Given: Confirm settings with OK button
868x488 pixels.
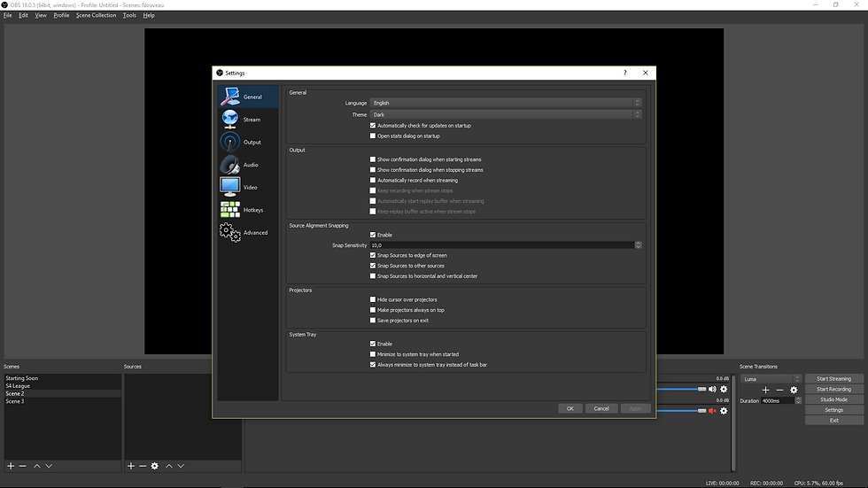Looking at the screenshot, I should (x=570, y=408).
